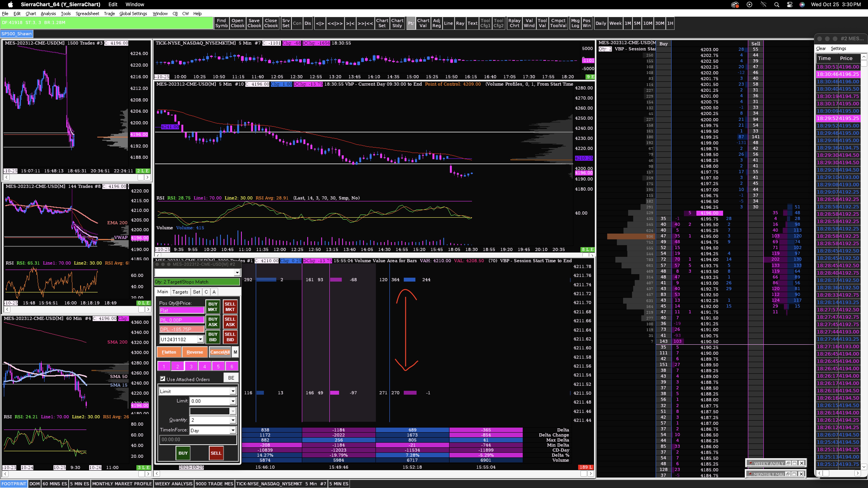
Task: Switch to the Targets tab
Action: click(180, 292)
